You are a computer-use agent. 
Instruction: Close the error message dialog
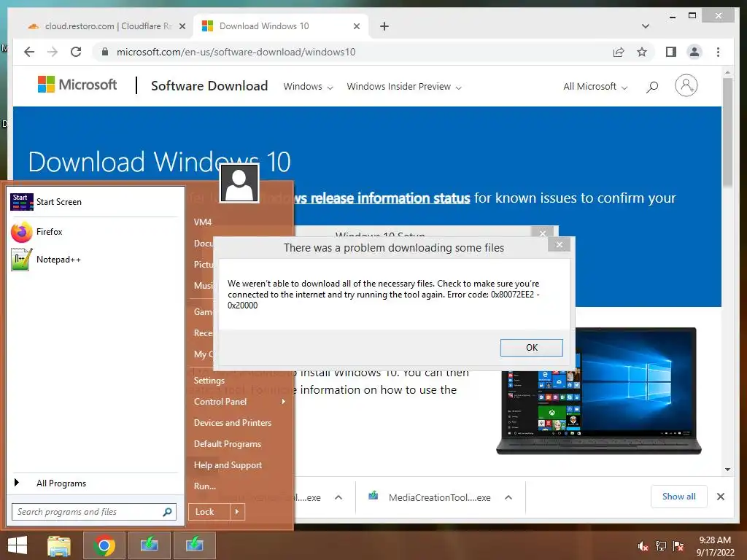560,245
